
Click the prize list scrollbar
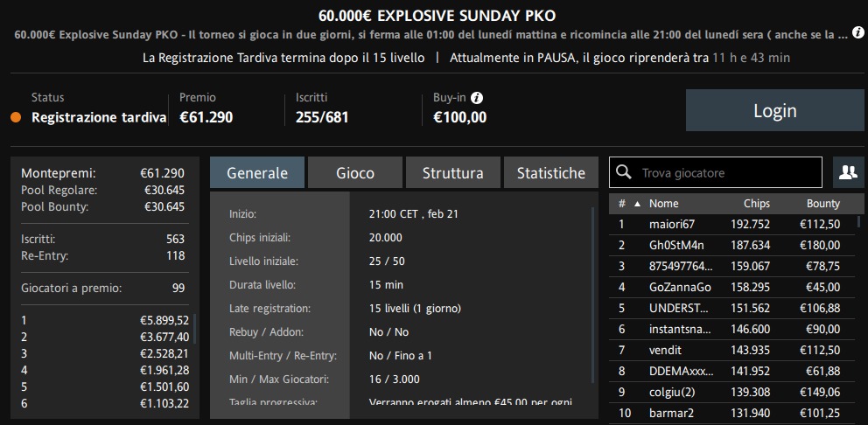(194, 329)
